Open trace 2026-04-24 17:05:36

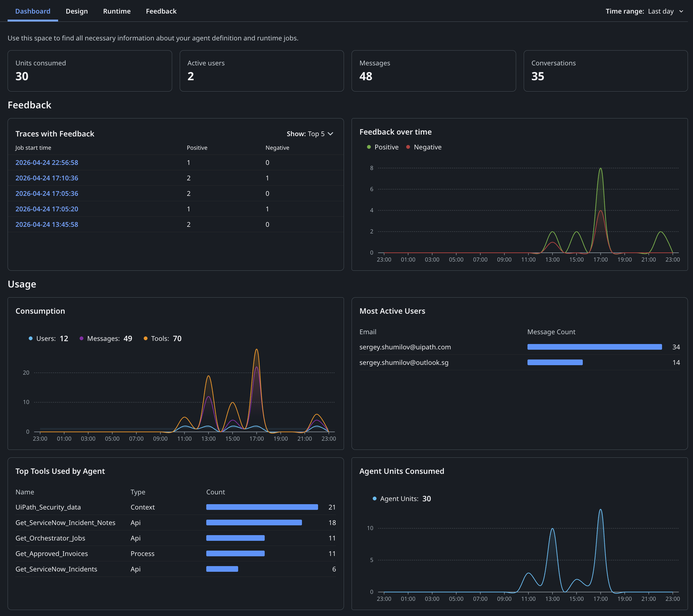[47, 194]
